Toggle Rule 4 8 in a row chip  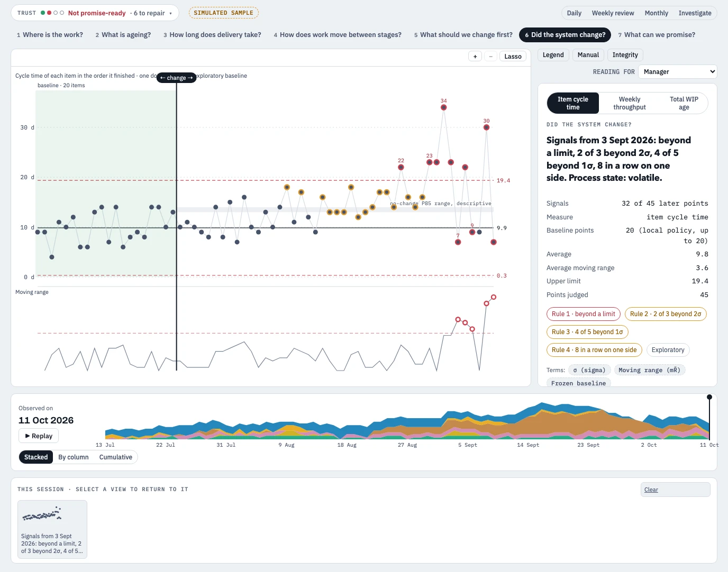point(594,350)
